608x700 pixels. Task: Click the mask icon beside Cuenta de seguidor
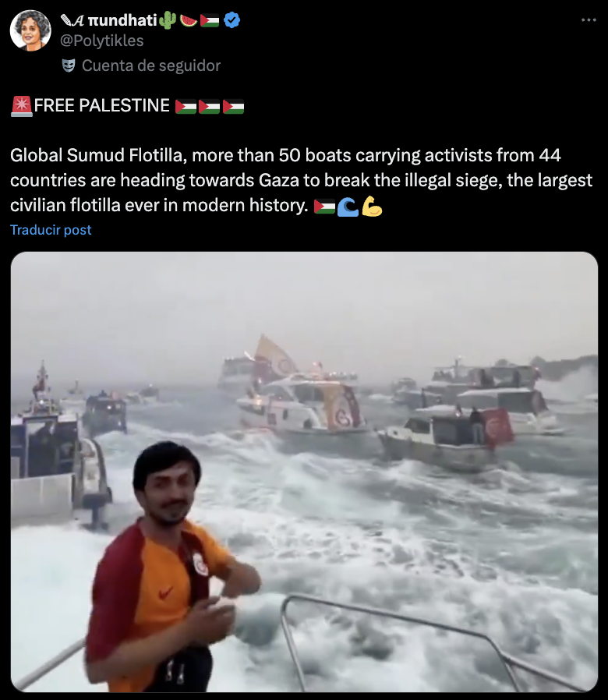click(69, 65)
